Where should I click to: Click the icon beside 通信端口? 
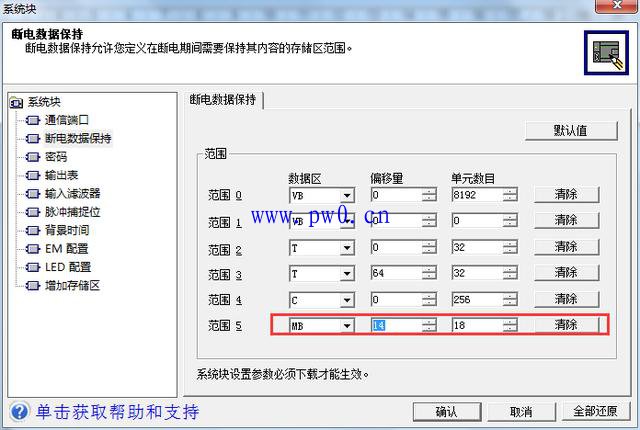(x=33, y=120)
